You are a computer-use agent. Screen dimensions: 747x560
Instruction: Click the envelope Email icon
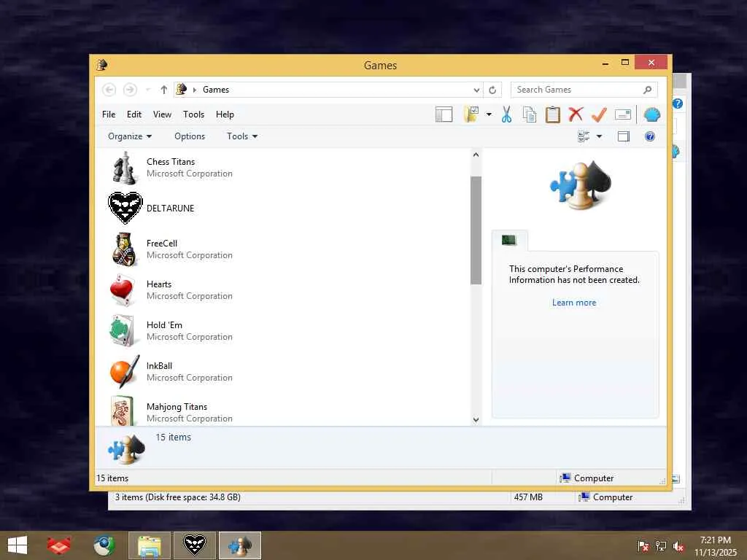(623, 114)
